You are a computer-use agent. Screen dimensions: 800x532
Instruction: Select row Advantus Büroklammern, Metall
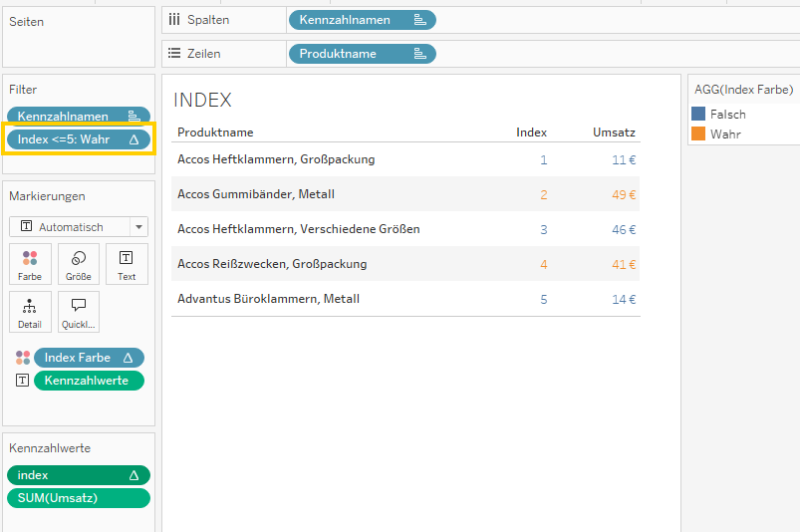pyautogui.click(x=268, y=299)
